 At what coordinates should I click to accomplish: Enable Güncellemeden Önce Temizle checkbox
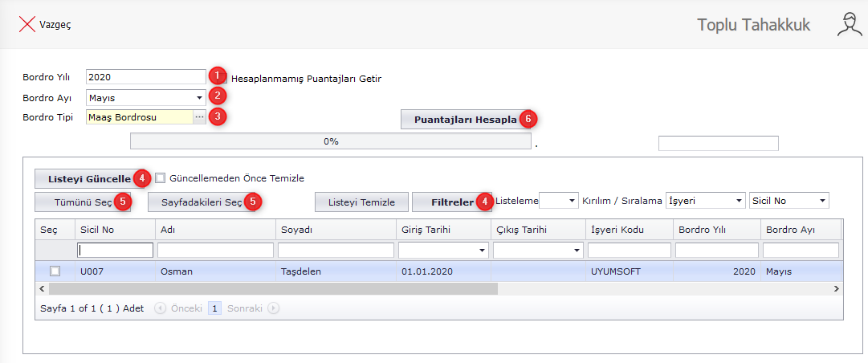[x=161, y=178]
